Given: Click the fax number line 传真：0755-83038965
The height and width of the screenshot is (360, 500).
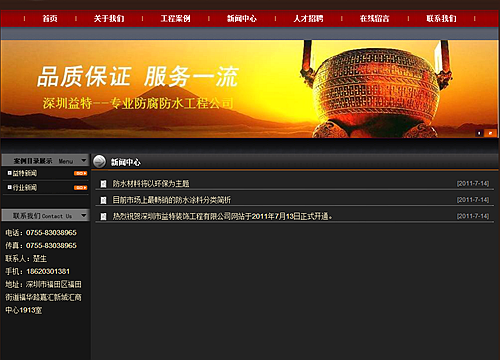Looking at the screenshot, I should 41,245.
